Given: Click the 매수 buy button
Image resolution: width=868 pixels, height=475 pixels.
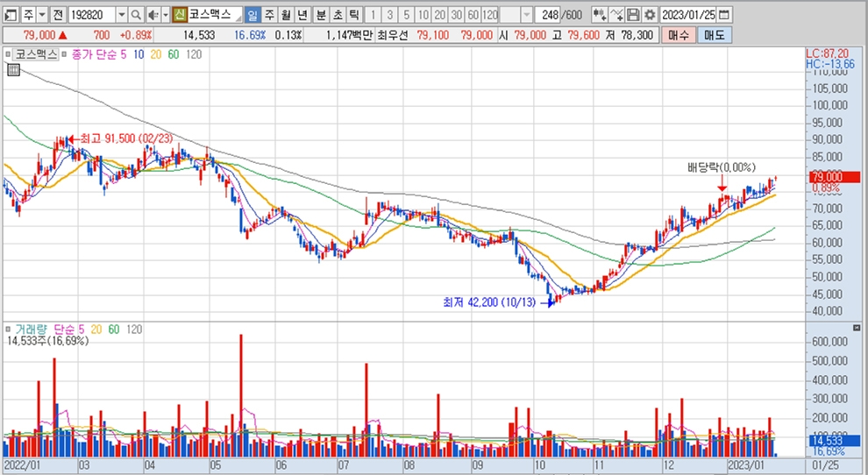Looking at the screenshot, I should click(679, 35).
